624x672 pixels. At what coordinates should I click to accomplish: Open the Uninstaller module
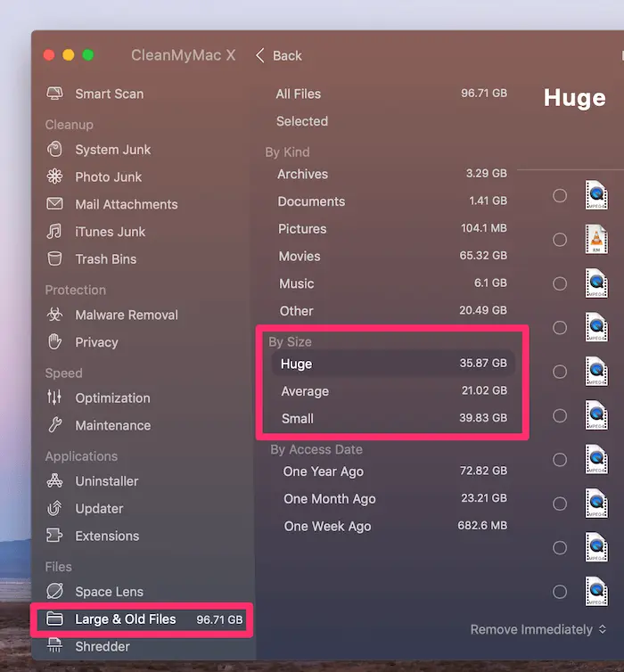point(106,481)
